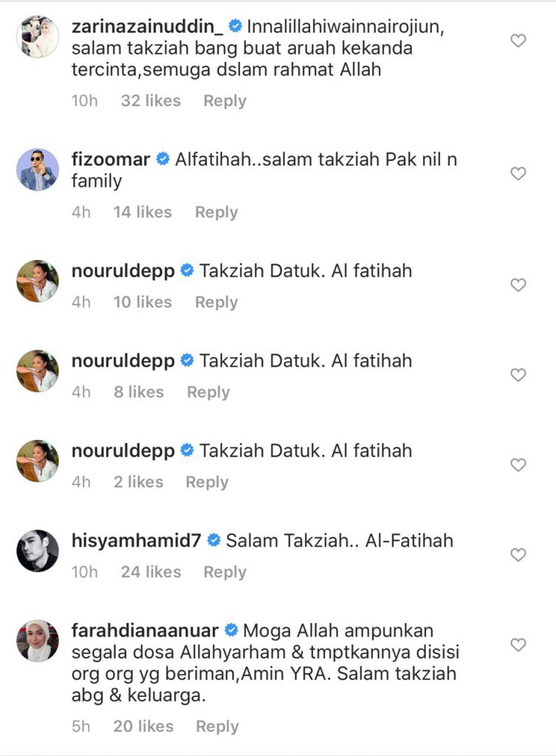The image size is (556, 756).
Task: Heart hisyamhamid7's Salam Takziah comment
Action: coord(518,555)
